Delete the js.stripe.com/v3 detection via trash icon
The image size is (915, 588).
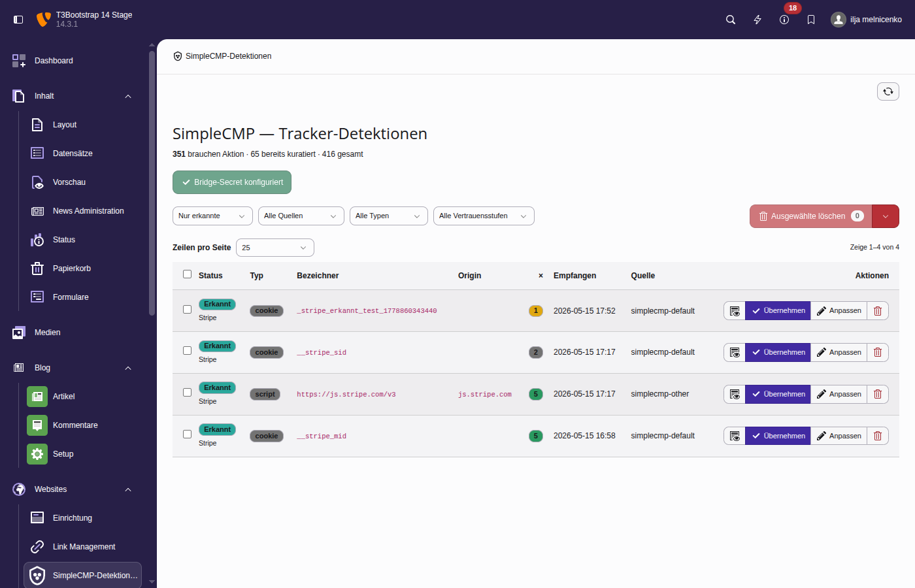[878, 395]
